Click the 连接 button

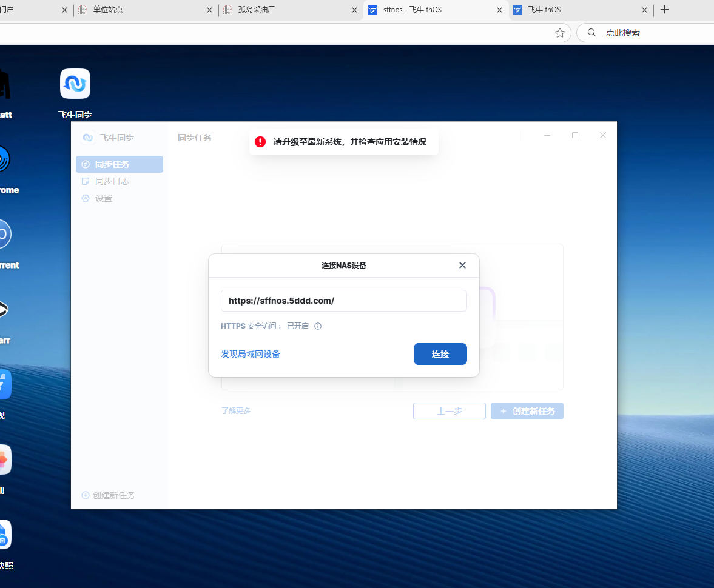coord(440,354)
